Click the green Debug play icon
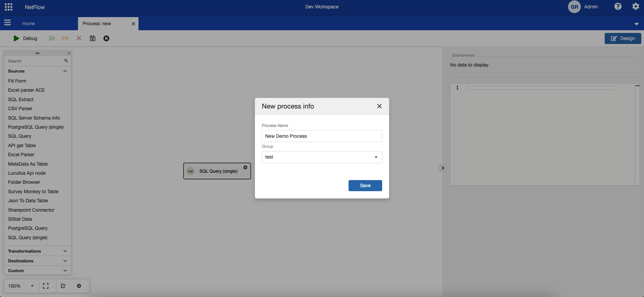 tap(16, 38)
